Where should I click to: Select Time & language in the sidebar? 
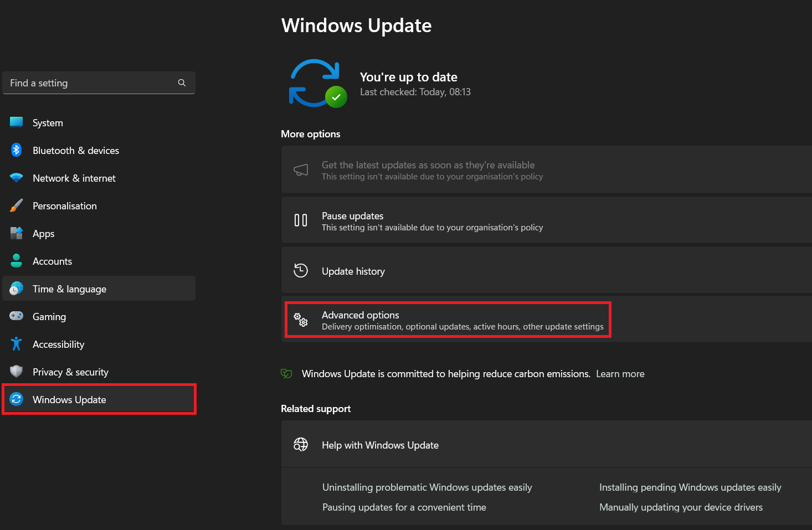(x=69, y=289)
